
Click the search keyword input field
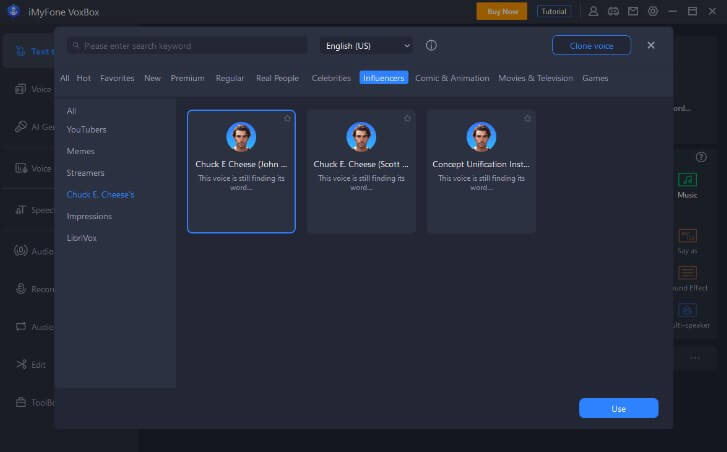[187, 46]
